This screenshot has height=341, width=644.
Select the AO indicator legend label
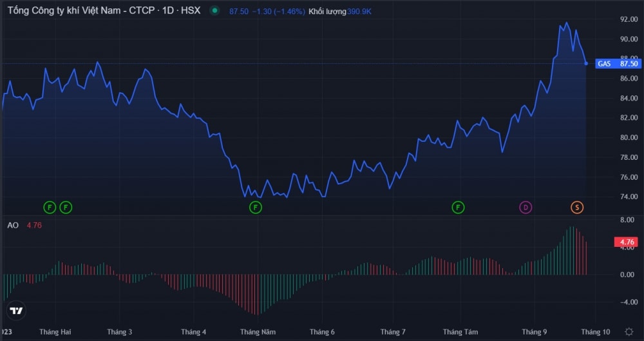tap(13, 226)
